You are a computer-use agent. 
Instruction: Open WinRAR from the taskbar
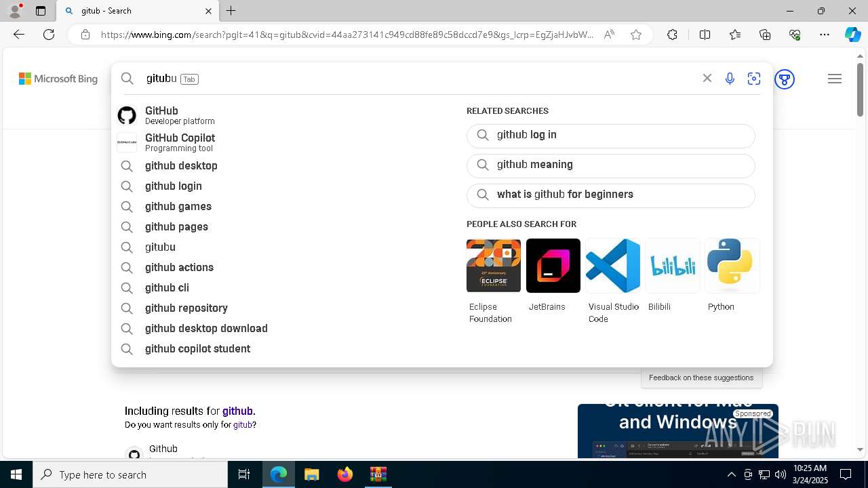pyautogui.click(x=378, y=474)
